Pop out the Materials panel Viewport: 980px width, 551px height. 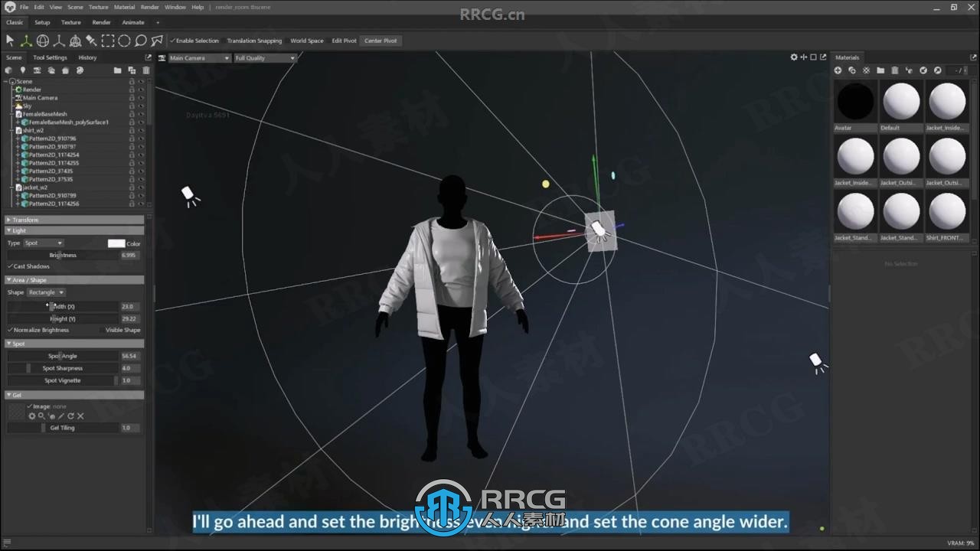(975, 57)
